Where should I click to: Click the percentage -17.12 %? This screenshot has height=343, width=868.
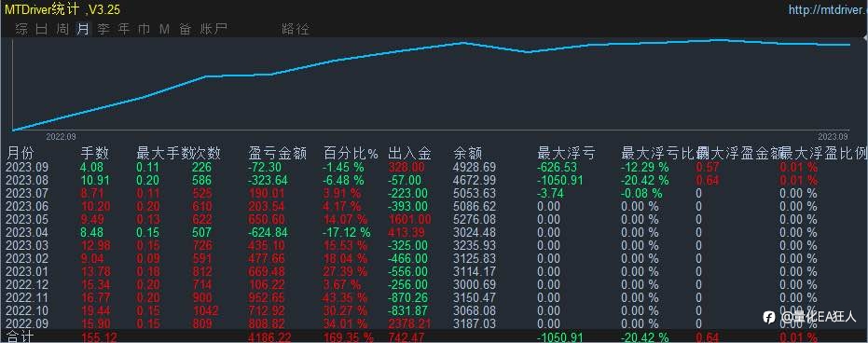click(347, 232)
